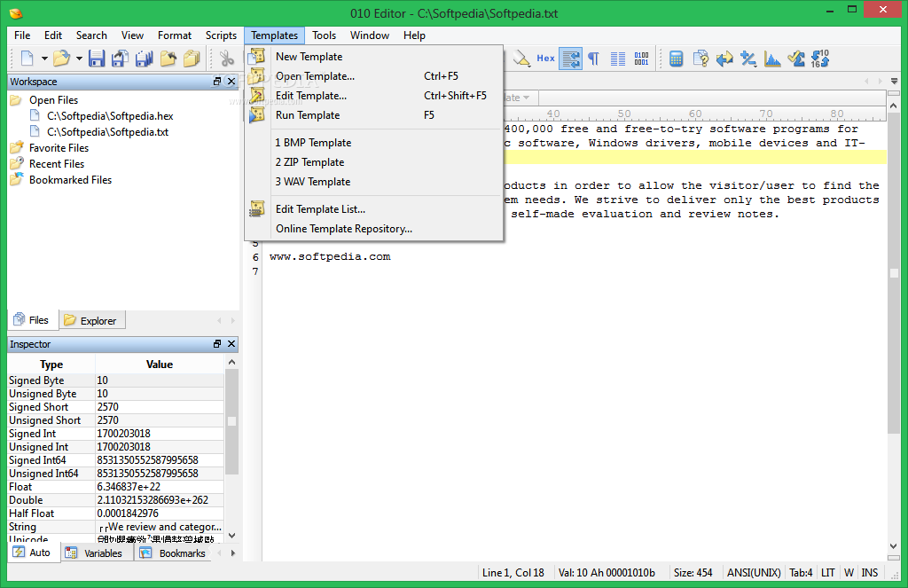The height and width of the screenshot is (588, 908).
Task: Click the Save As toolbar icon
Action: tap(120, 58)
